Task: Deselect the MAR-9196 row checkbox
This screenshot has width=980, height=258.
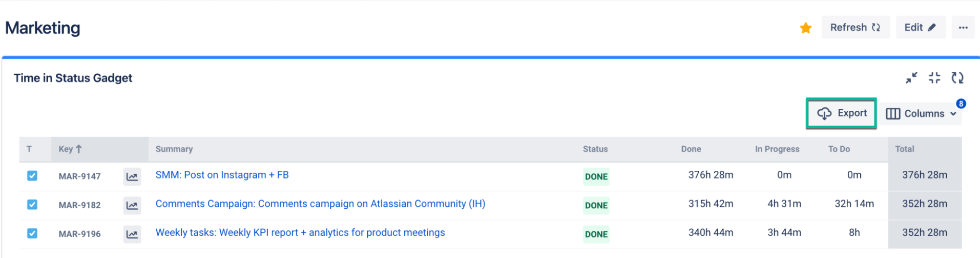Action: (32, 233)
